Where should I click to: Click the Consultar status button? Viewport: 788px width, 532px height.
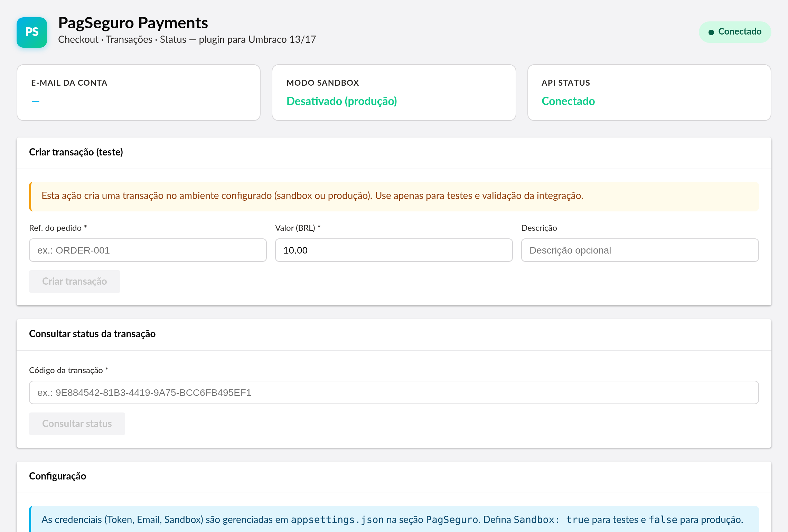coord(77,424)
